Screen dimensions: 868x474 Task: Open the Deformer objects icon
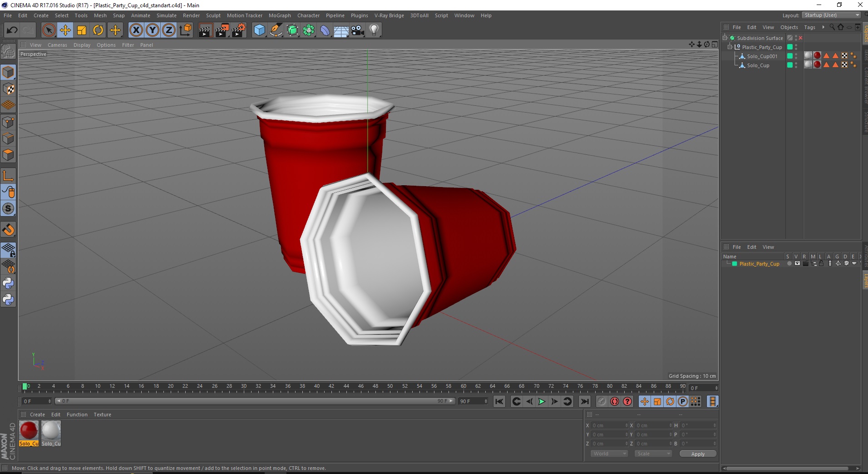[325, 30]
